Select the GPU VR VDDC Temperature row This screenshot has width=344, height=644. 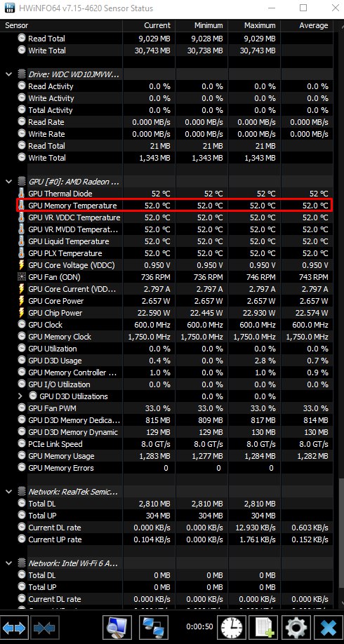coord(174,217)
